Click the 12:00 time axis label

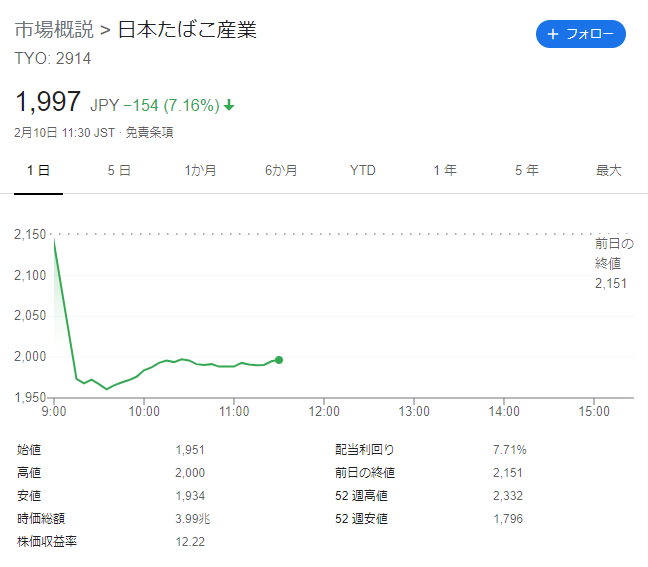click(x=324, y=411)
